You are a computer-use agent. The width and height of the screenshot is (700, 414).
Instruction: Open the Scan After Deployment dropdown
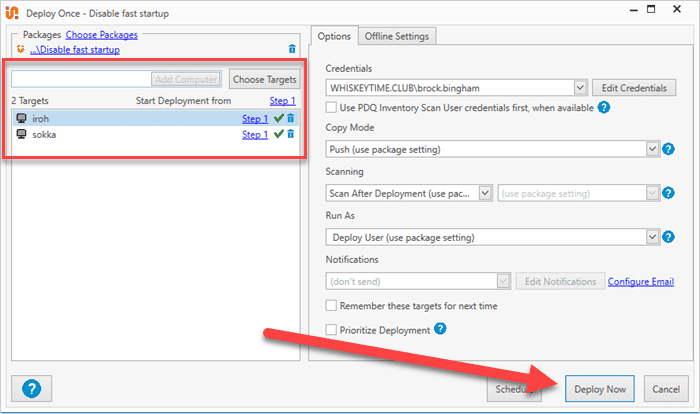tap(485, 193)
